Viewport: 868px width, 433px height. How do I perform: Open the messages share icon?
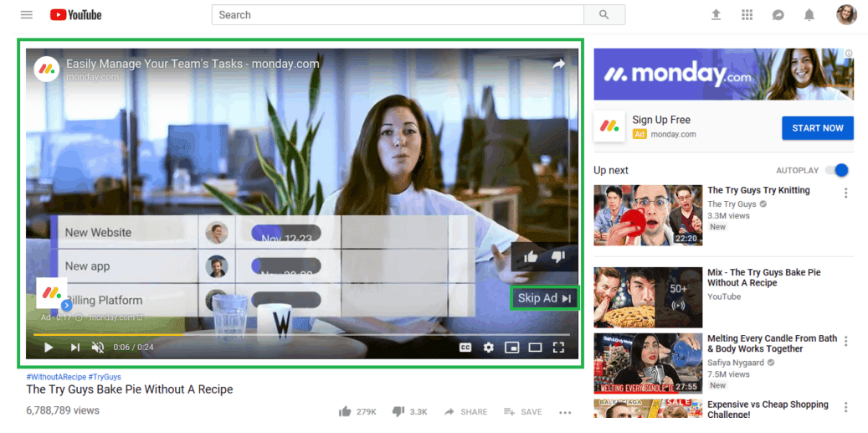778,15
